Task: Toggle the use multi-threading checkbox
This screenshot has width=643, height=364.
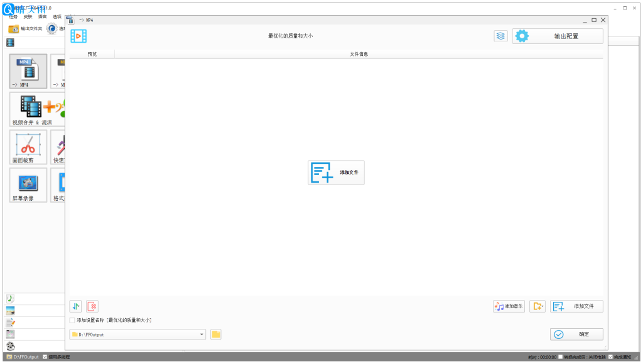Action: (45, 357)
